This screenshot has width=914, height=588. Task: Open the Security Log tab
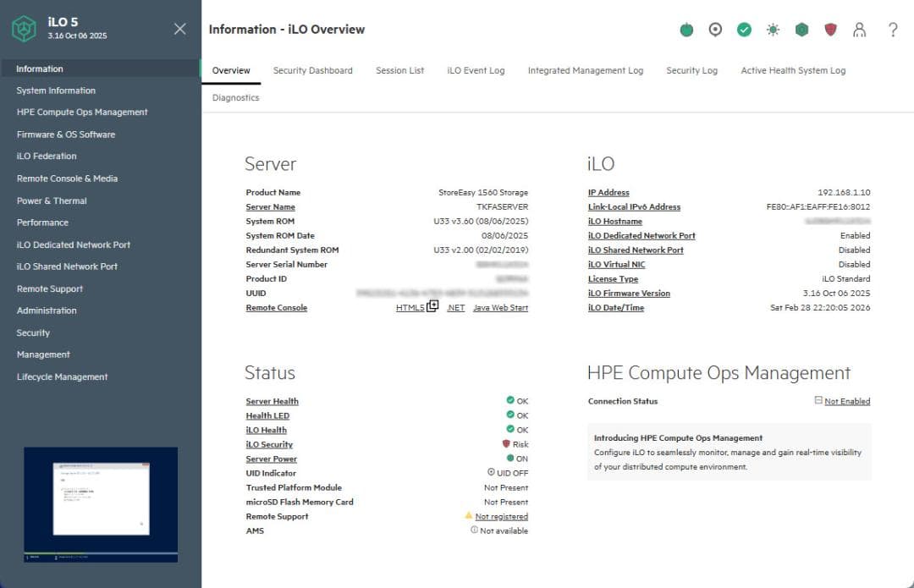[x=692, y=70]
